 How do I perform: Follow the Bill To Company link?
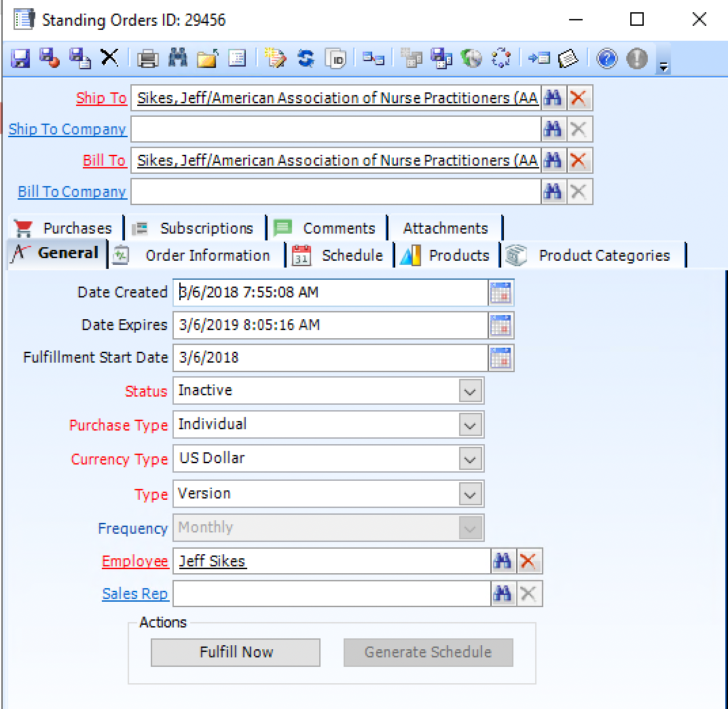[72, 192]
